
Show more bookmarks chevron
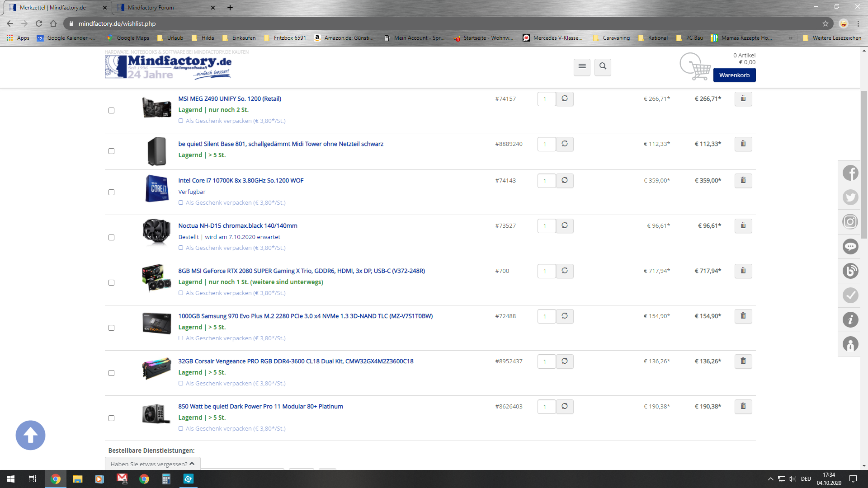point(790,38)
